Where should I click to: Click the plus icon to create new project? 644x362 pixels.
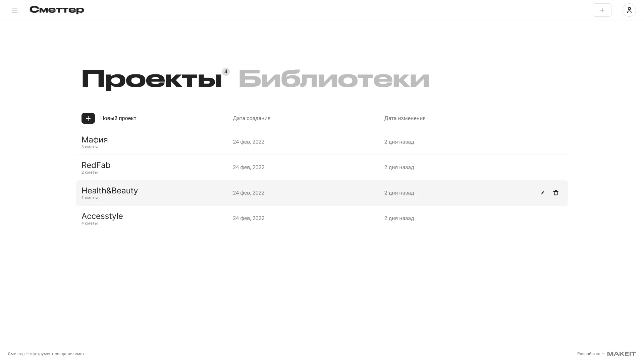(88, 118)
